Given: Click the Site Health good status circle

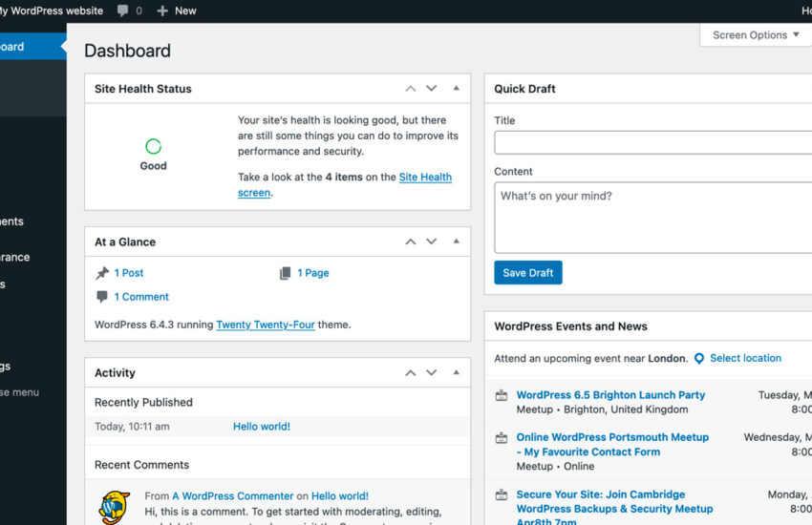Looking at the screenshot, I should pyautogui.click(x=153, y=146).
